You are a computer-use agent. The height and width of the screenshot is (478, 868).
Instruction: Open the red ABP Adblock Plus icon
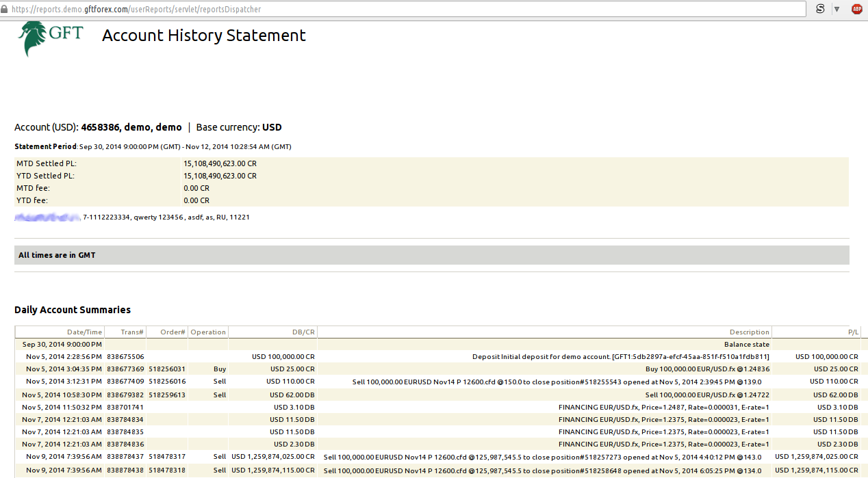tap(857, 9)
